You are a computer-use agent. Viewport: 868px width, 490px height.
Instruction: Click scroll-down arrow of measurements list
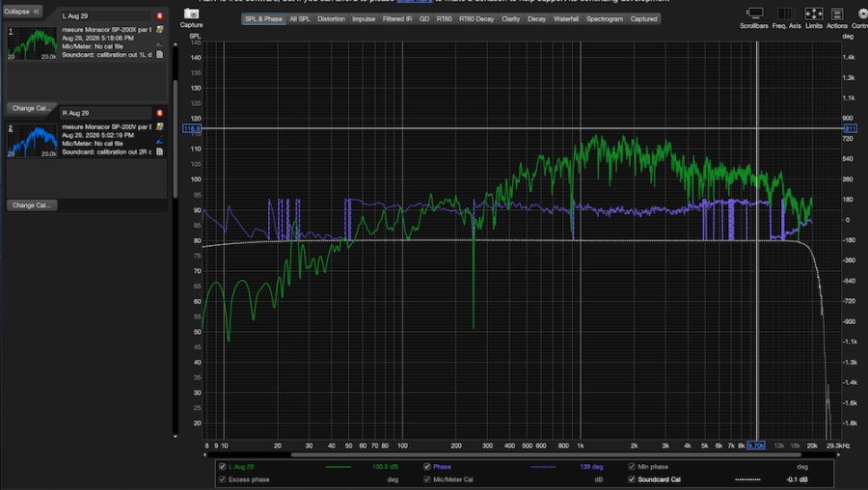[176, 436]
